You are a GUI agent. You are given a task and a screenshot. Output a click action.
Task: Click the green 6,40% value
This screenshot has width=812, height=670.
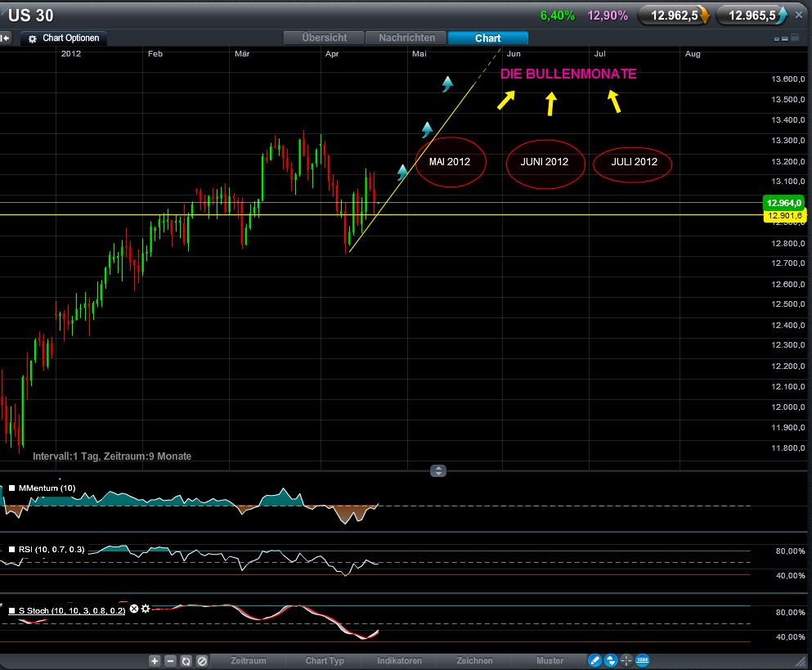point(558,16)
